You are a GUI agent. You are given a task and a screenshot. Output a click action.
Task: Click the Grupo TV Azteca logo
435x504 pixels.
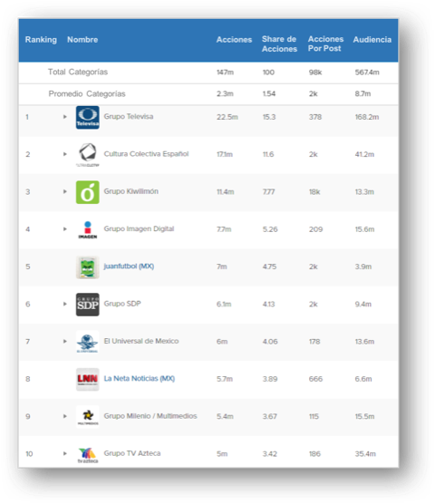tap(87, 454)
